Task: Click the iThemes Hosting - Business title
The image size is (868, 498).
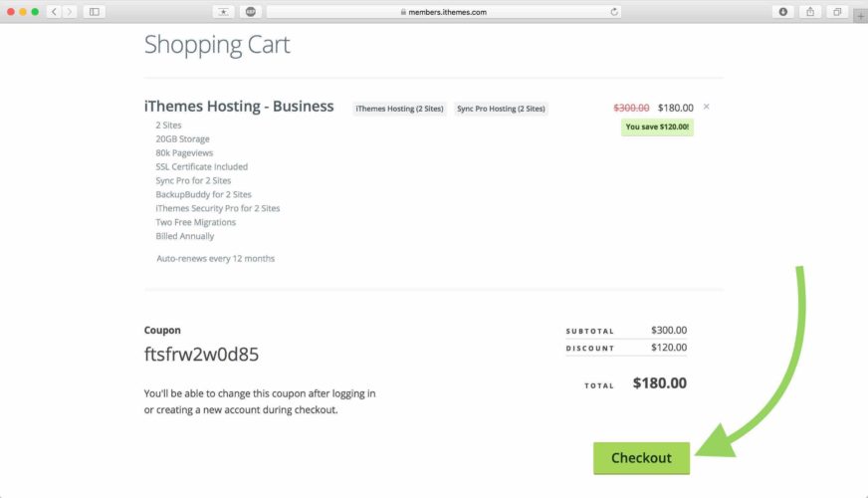Action: [x=239, y=107]
